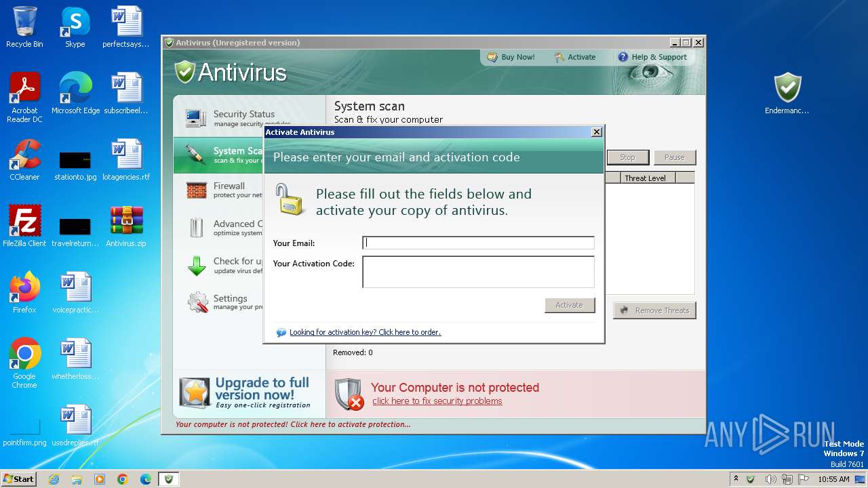Image resolution: width=868 pixels, height=488 pixels.
Task: Click Buy Now! in the Antivirus header
Action: coord(511,57)
